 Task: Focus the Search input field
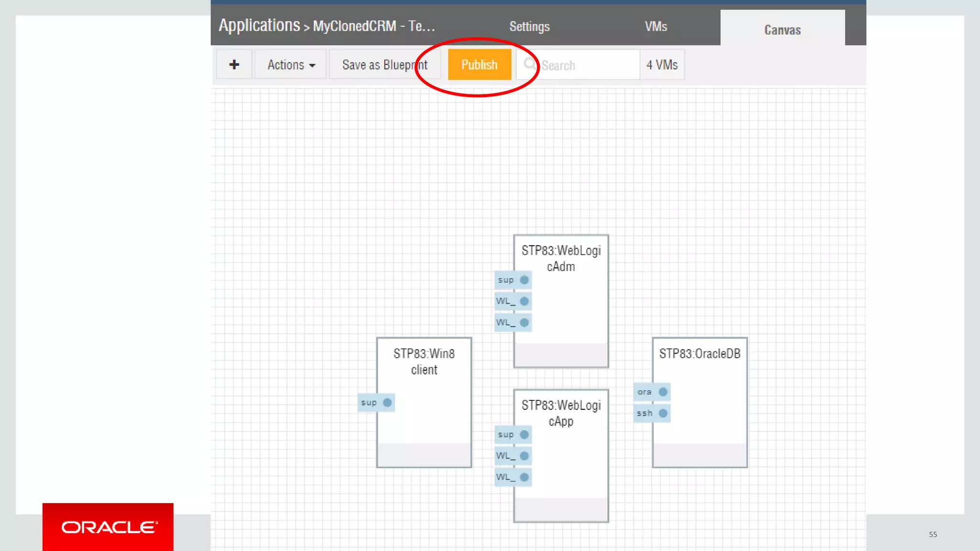(x=589, y=65)
